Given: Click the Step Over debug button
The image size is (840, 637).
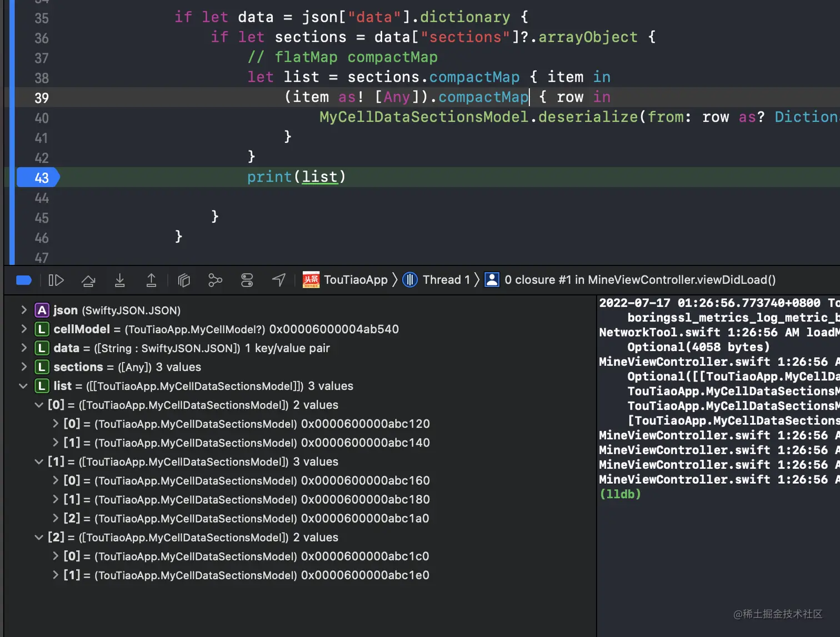Looking at the screenshot, I should (x=88, y=280).
